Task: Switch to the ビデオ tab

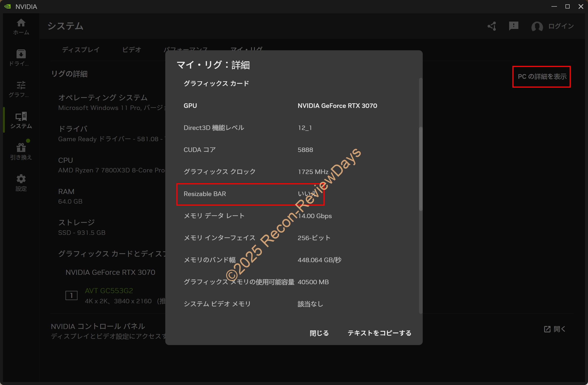Action: (x=131, y=50)
